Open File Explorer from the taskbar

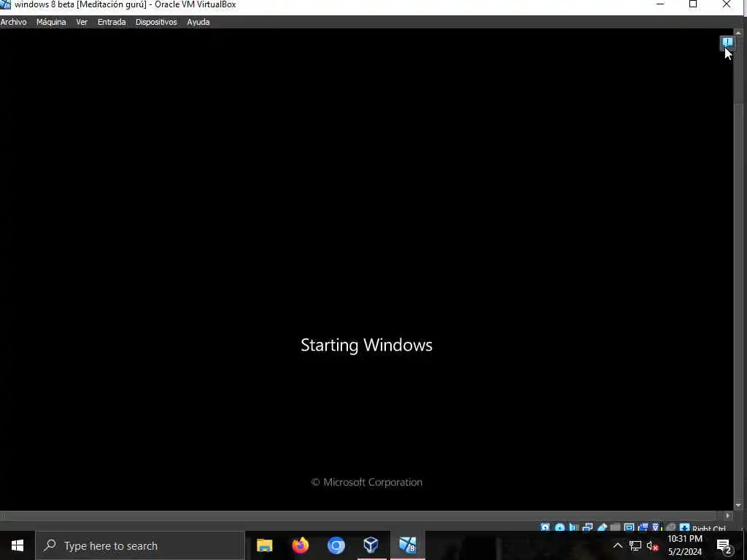coord(264,545)
